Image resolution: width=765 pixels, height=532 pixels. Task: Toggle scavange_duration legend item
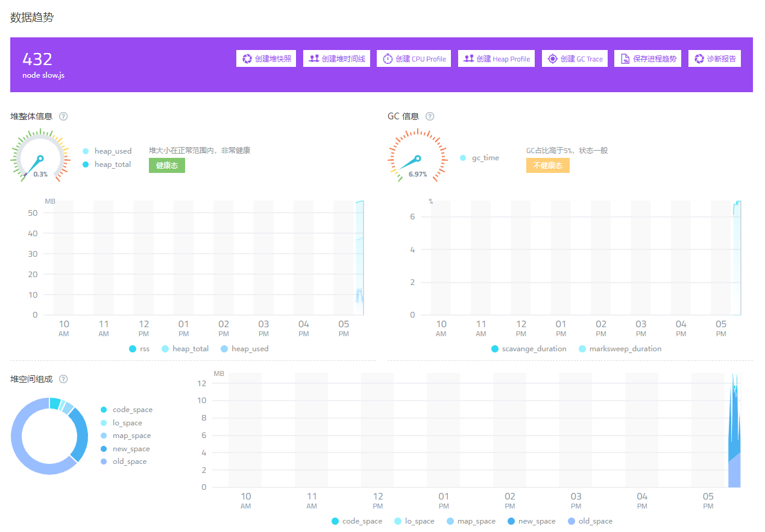tap(529, 349)
